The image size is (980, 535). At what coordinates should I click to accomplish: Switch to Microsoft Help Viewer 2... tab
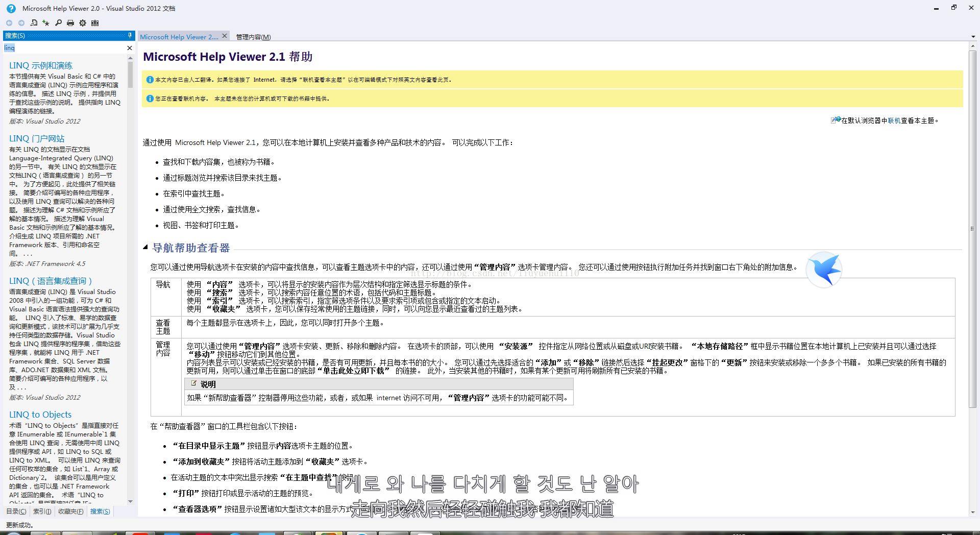[x=179, y=37]
